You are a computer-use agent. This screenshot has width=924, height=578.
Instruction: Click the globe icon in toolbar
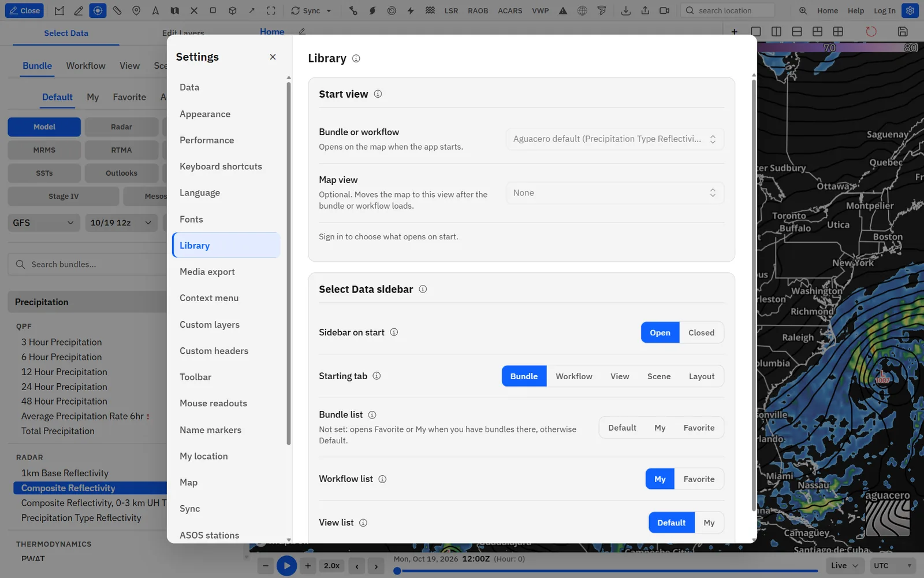pos(582,10)
